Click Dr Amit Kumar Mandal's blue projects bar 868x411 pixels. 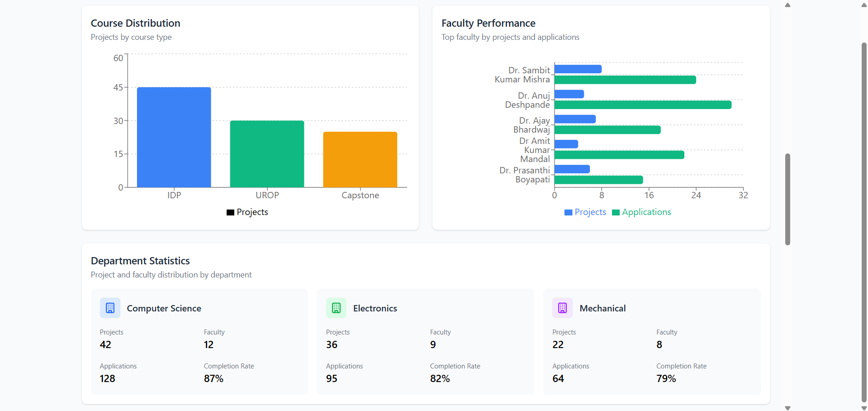point(566,144)
